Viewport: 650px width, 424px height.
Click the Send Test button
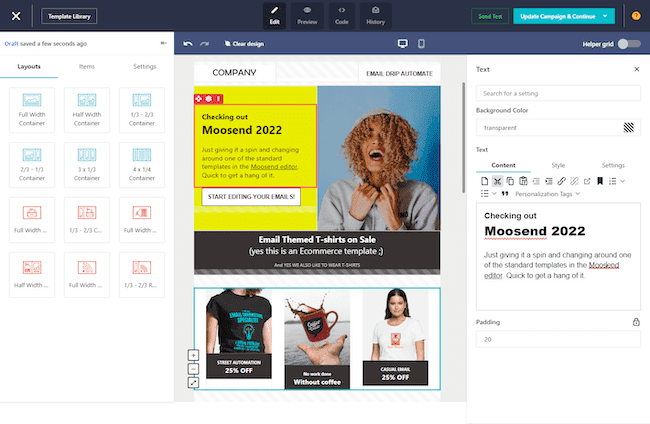click(x=489, y=16)
